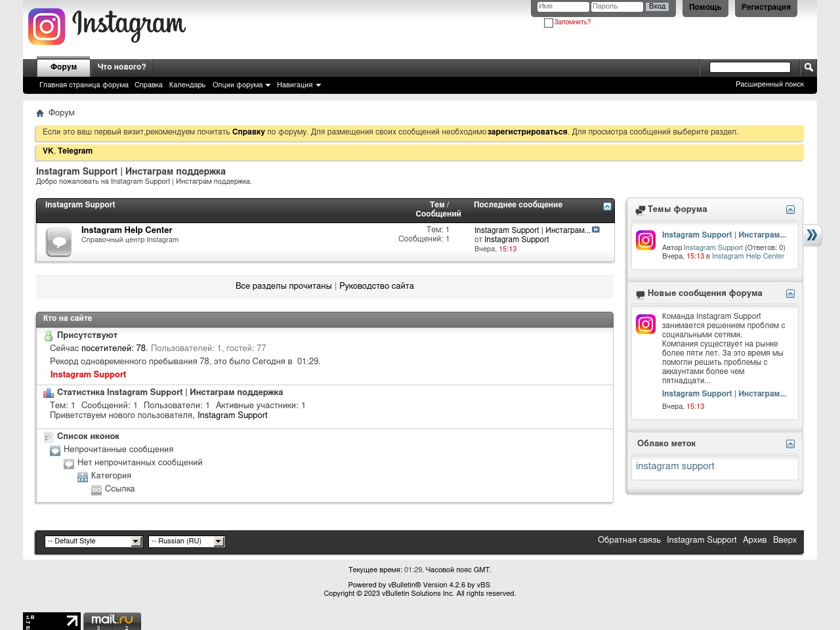Click от Instagram Support last-post author
The height and width of the screenshot is (630, 840).
click(516, 240)
